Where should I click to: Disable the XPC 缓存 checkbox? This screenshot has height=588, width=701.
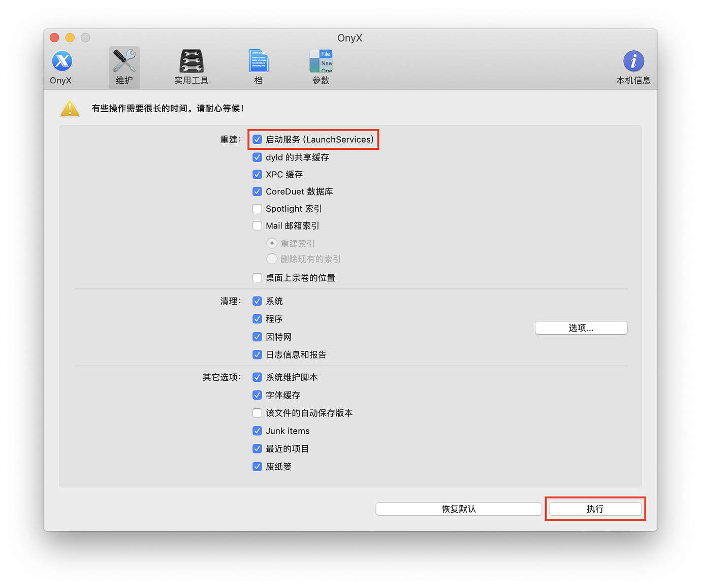pyautogui.click(x=258, y=175)
